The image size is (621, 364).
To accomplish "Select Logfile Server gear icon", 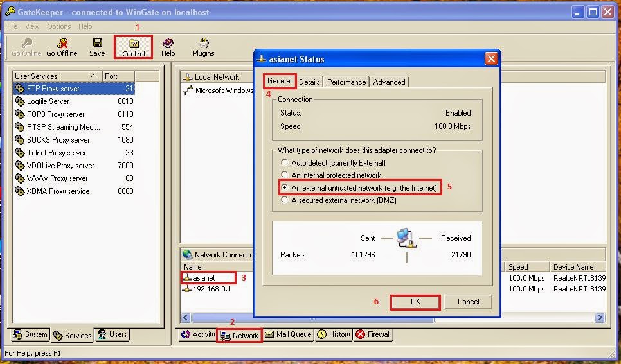I will click(20, 101).
